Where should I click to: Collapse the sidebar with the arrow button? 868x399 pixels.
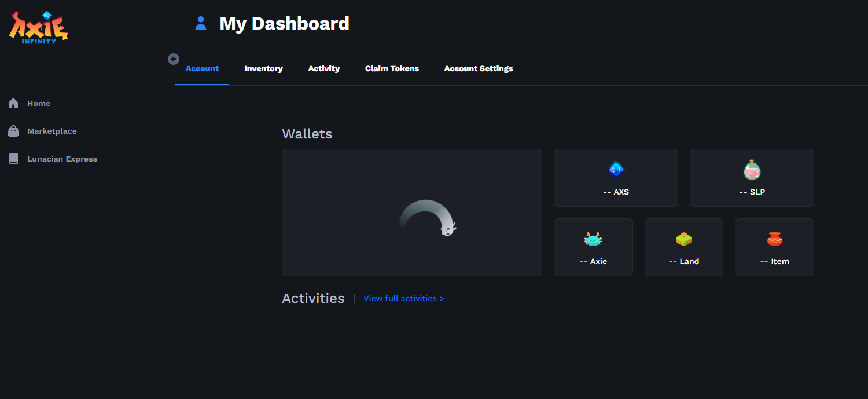pyautogui.click(x=174, y=59)
